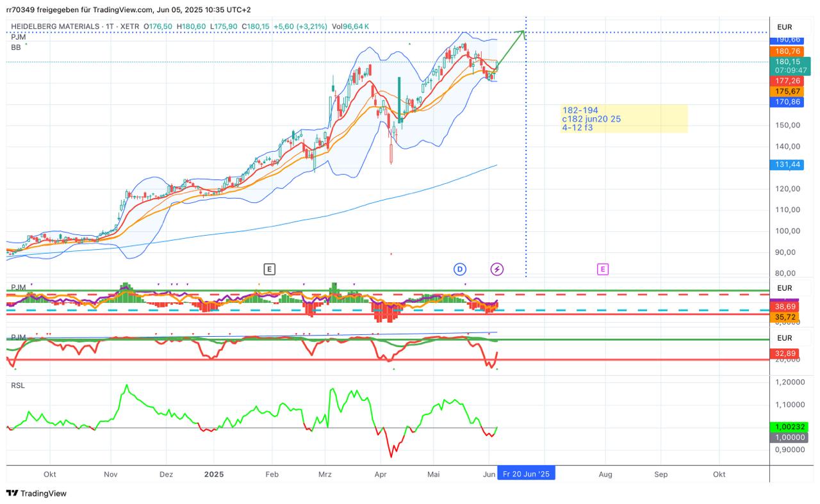Click the 'Fr 20 Jun '25' date marker
This screenshot has height=504, width=820.
tap(526, 474)
